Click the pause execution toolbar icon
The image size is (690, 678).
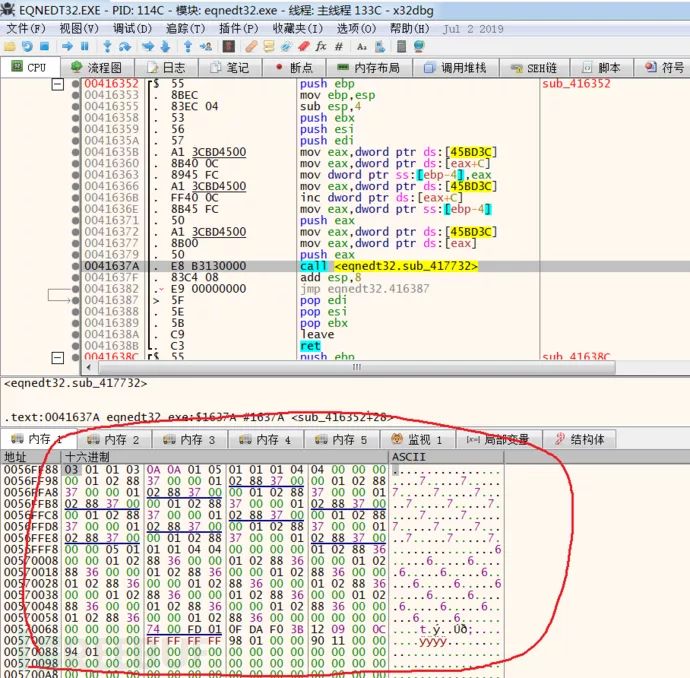point(85,47)
